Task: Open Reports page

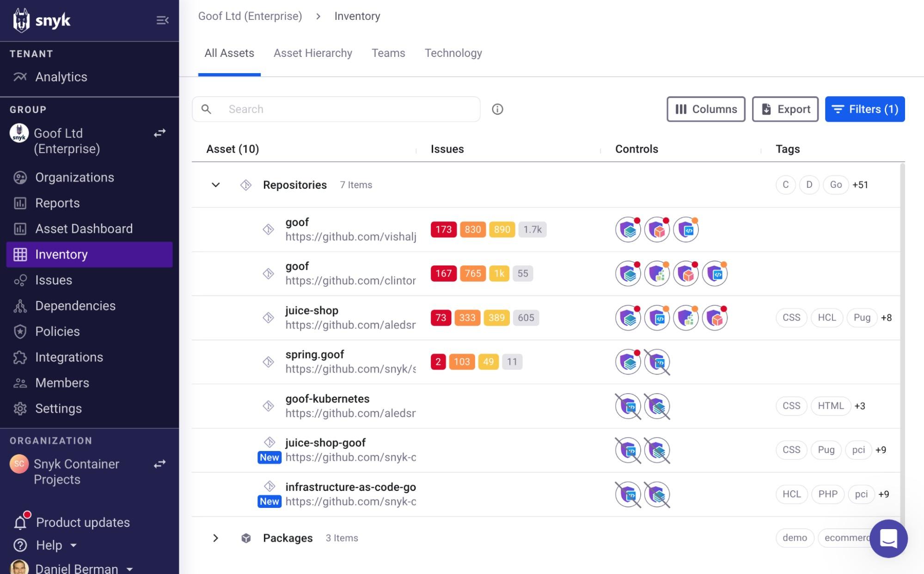Action: click(x=57, y=203)
